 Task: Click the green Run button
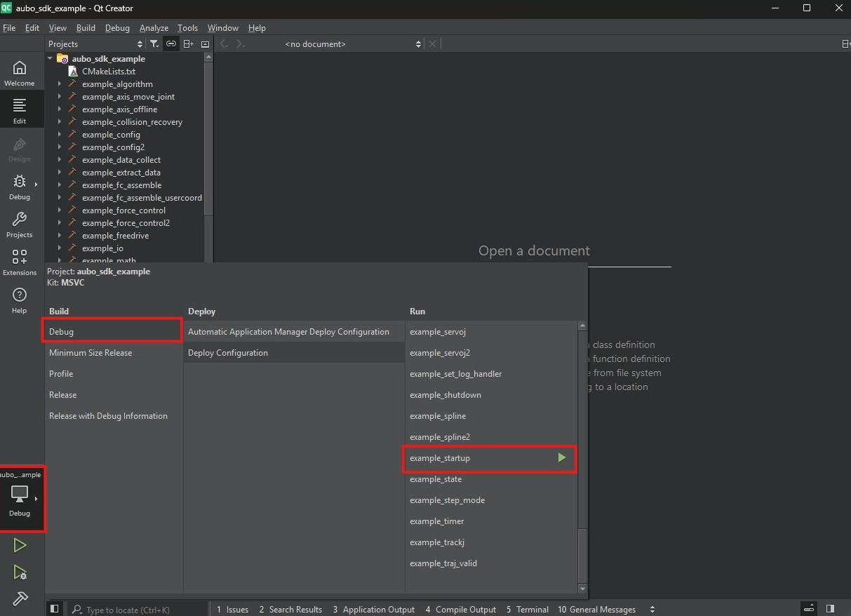[20, 545]
